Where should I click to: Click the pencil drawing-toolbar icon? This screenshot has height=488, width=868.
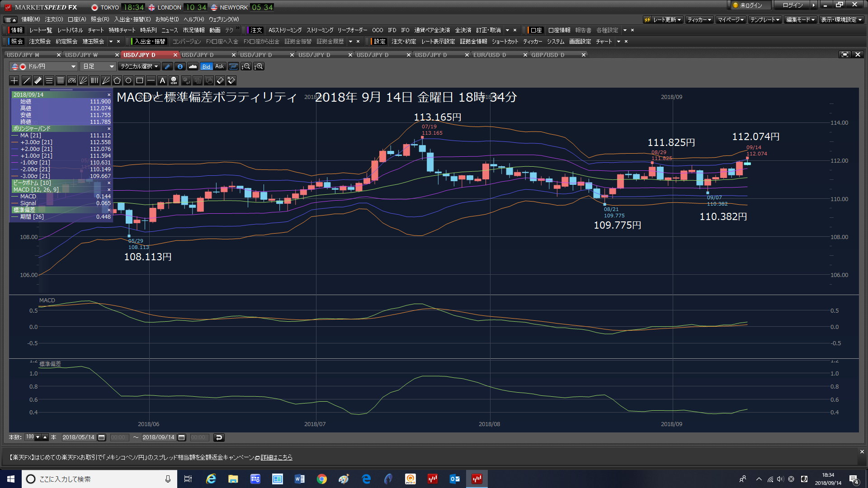[x=167, y=66]
